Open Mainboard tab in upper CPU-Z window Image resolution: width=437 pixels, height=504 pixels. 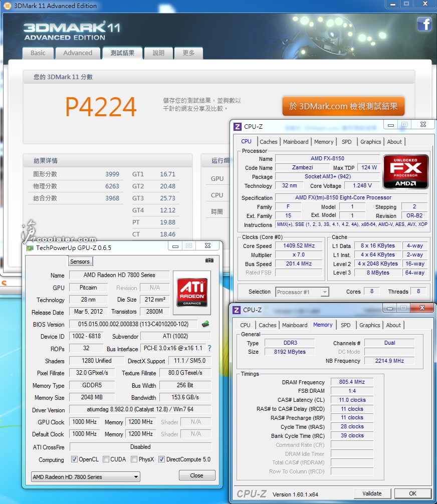(x=296, y=142)
